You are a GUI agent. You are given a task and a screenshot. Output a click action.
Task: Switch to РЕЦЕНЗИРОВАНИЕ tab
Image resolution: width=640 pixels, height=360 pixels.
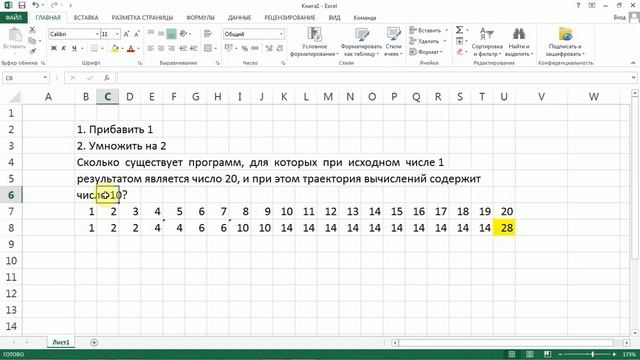pyautogui.click(x=290, y=18)
